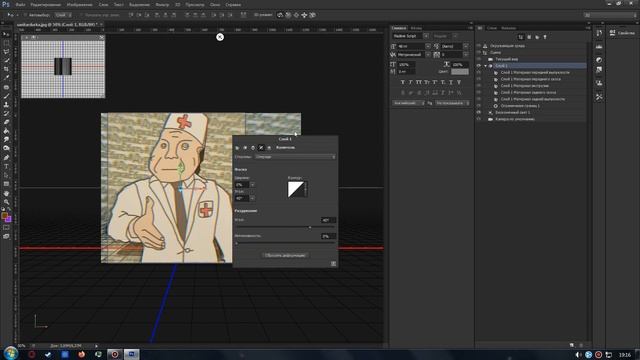
Task: Select the Brush tool
Action: click(x=6, y=96)
